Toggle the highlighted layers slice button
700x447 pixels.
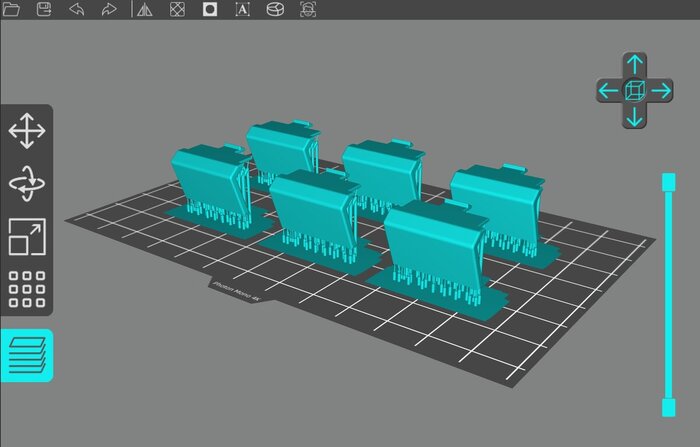click(26, 355)
